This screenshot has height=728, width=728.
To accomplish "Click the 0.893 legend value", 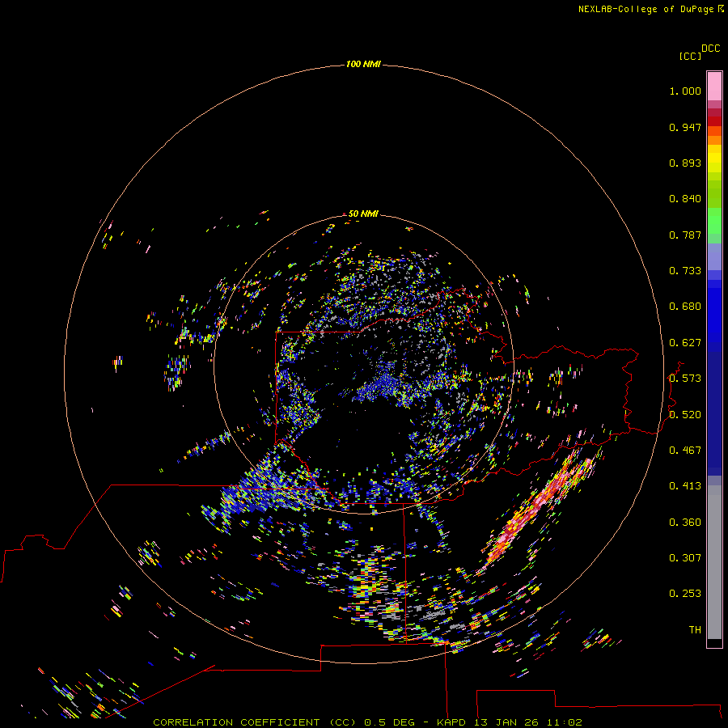I will tap(685, 163).
